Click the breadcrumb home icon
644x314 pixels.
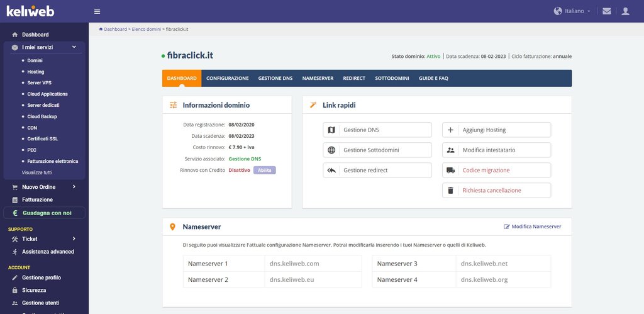101,29
